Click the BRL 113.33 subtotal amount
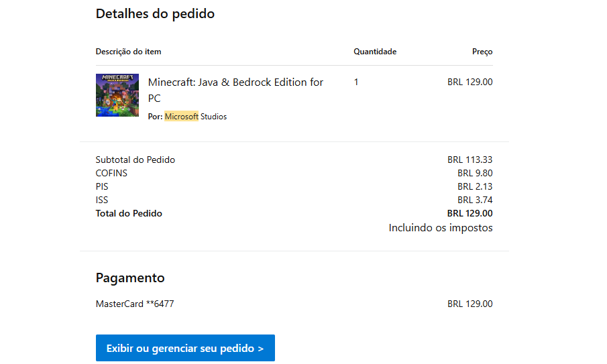The height and width of the screenshot is (364, 607). [470, 160]
